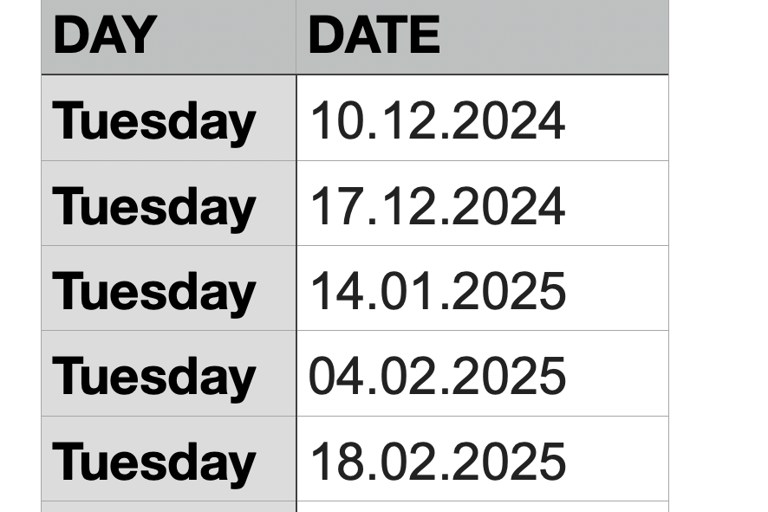This screenshot has height=512, width=768.
Task: Select the cell containing 14.01.2025
Action: 482,288
